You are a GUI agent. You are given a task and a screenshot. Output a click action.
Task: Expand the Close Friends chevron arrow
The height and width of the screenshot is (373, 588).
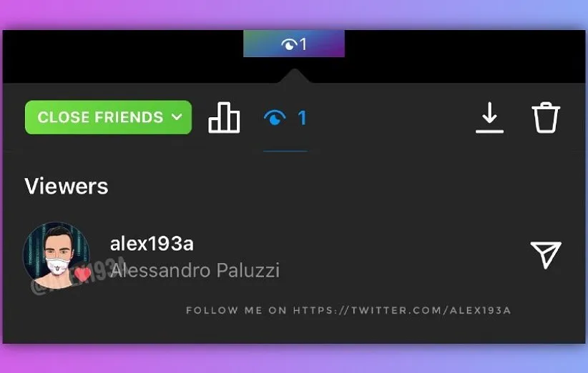tap(177, 117)
